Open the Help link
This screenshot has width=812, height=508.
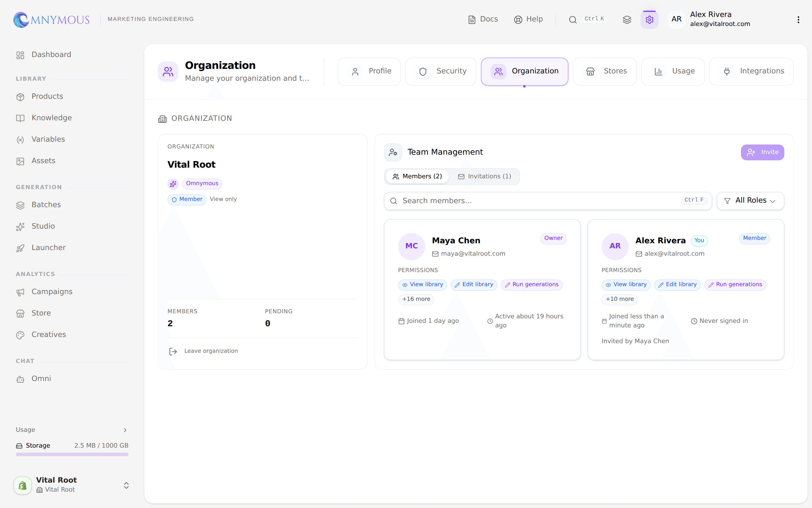[528, 19]
